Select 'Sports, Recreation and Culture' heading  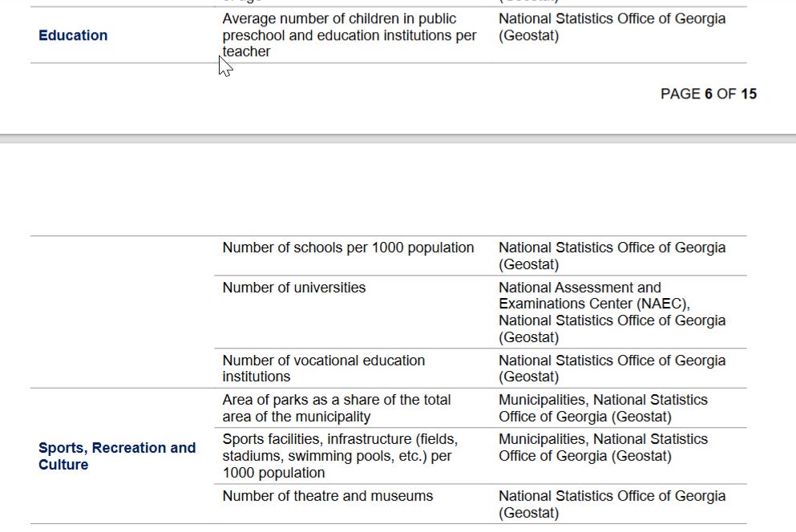pyautogui.click(x=117, y=456)
